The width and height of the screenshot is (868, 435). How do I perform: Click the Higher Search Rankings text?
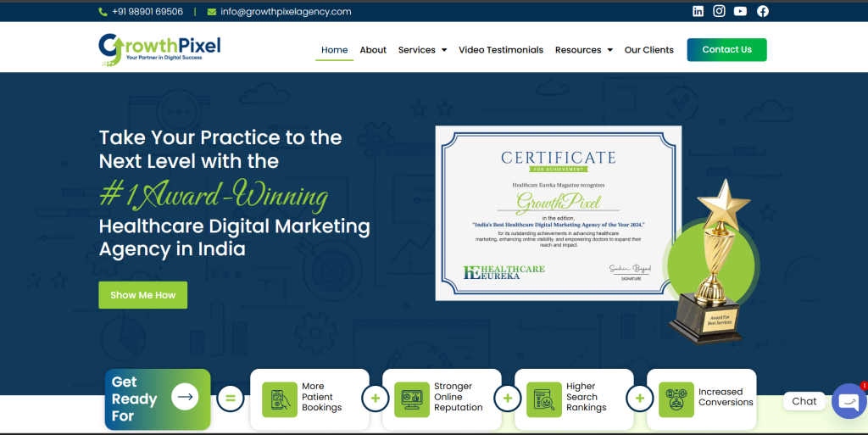pos(587,397)
